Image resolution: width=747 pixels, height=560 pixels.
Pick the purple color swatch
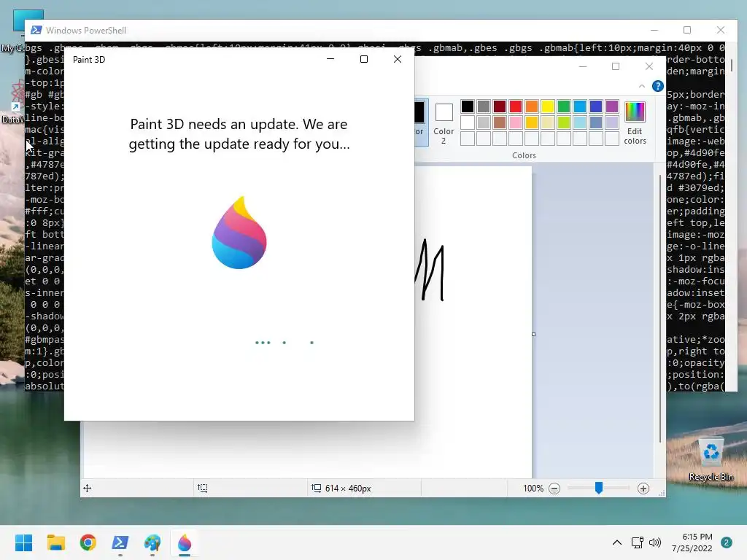(x=612, y=106)
